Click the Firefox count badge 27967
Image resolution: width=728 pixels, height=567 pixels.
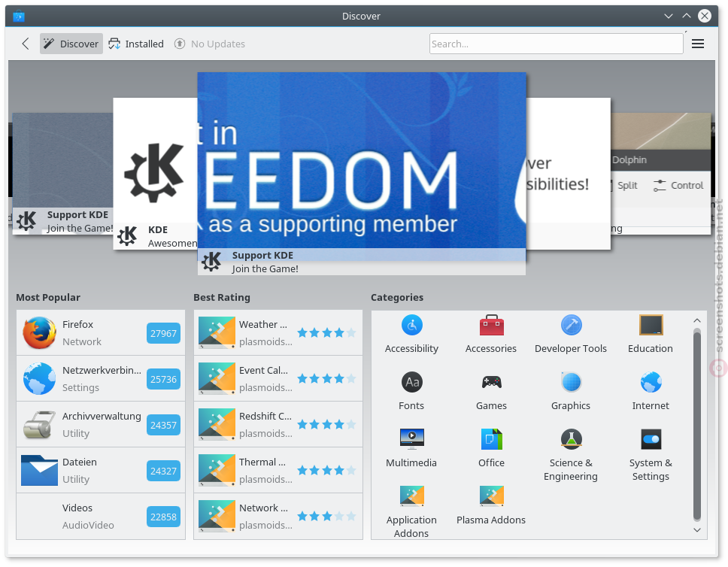coord(163,333)
